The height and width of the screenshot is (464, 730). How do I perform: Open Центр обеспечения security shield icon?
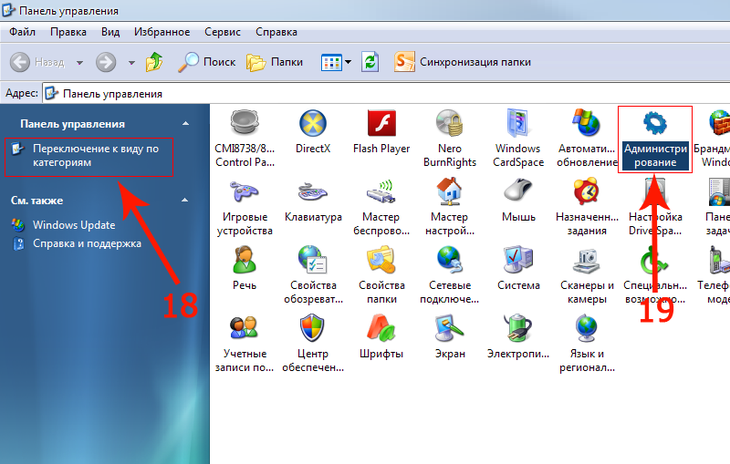coord(312,328)
